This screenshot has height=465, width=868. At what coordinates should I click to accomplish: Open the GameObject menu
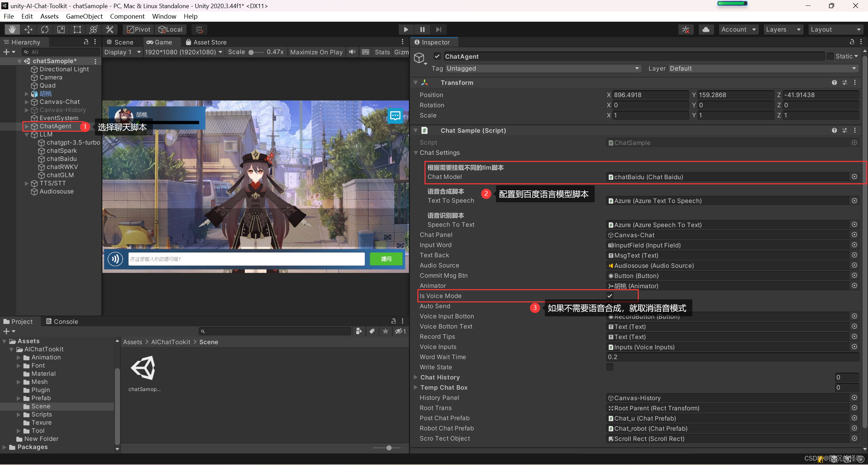(84, 16)
